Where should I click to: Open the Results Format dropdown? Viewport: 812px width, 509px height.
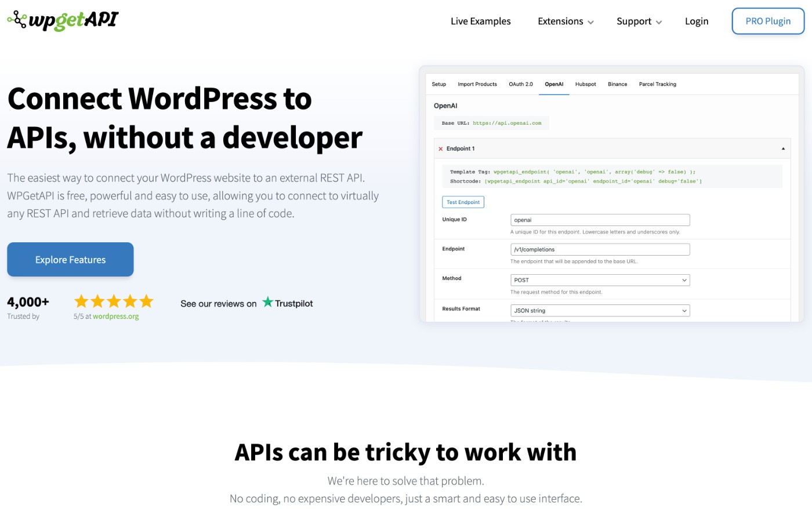point(600,311)
